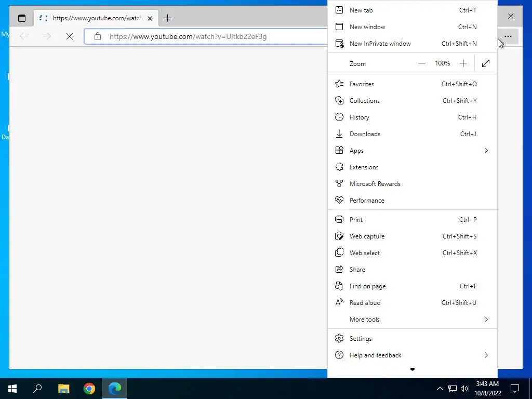The height and width of the screenshot is (399, 532).
Task: Open History from the menu
Action: pyautogui.click(x=412, y=117)
